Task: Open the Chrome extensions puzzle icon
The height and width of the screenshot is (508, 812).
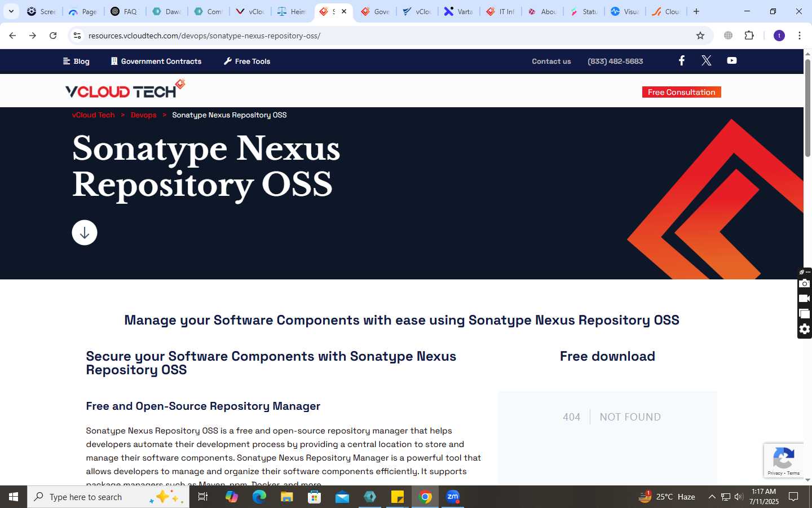Action: click(749, 36)
